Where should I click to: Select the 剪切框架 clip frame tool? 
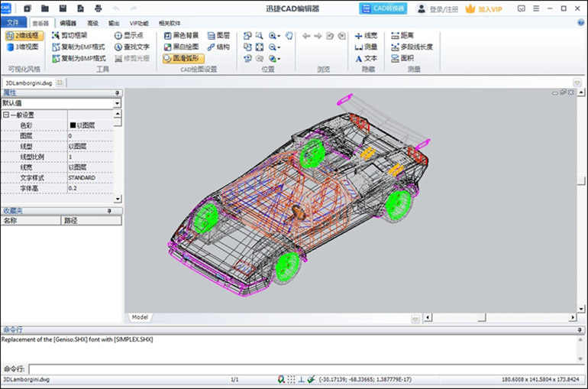(x=69, y=36)
